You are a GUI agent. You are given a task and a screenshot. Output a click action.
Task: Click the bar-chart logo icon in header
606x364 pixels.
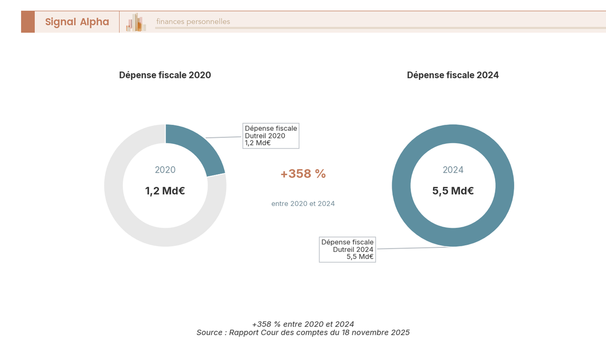(x=136, y=22)
